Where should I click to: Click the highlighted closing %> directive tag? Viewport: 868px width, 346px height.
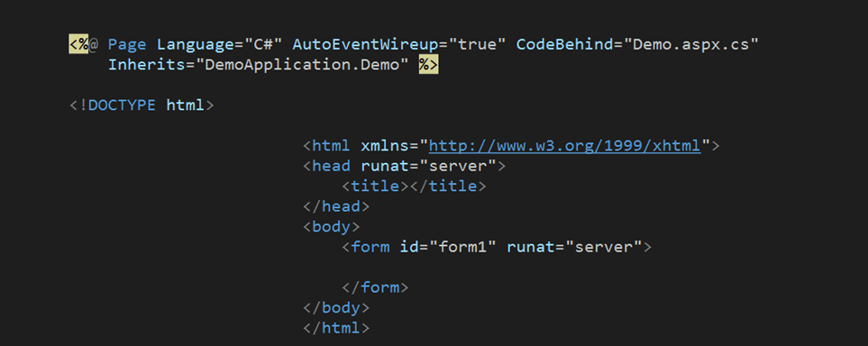428,65
